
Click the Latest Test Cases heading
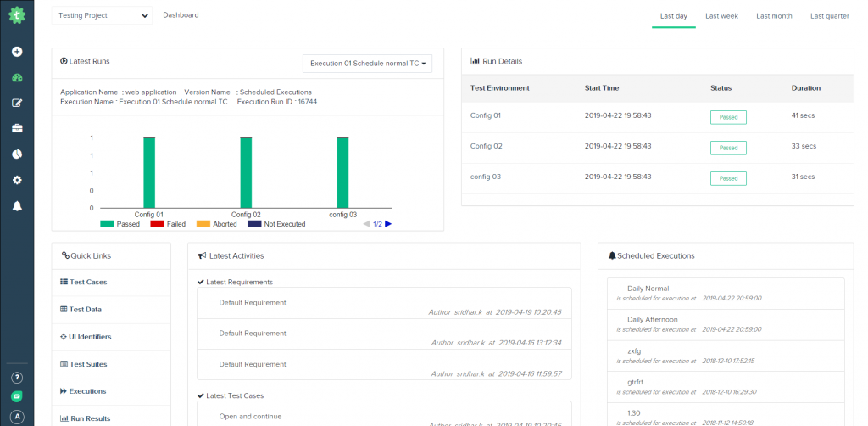pos(235,396)
